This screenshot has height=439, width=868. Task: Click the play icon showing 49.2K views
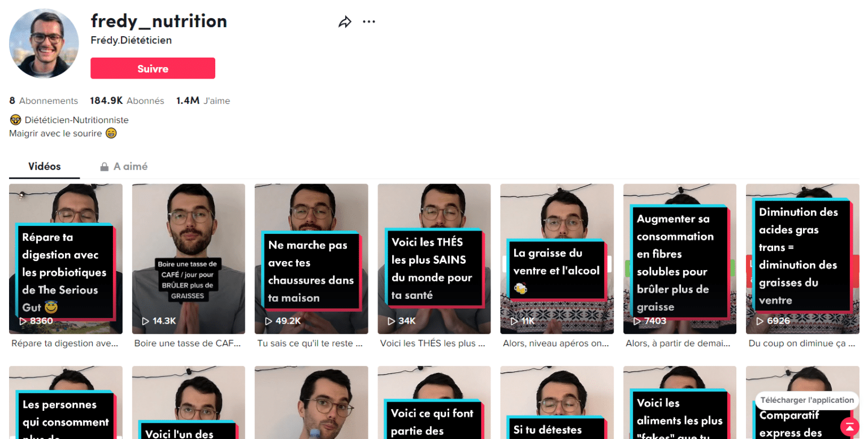point(269,320)
